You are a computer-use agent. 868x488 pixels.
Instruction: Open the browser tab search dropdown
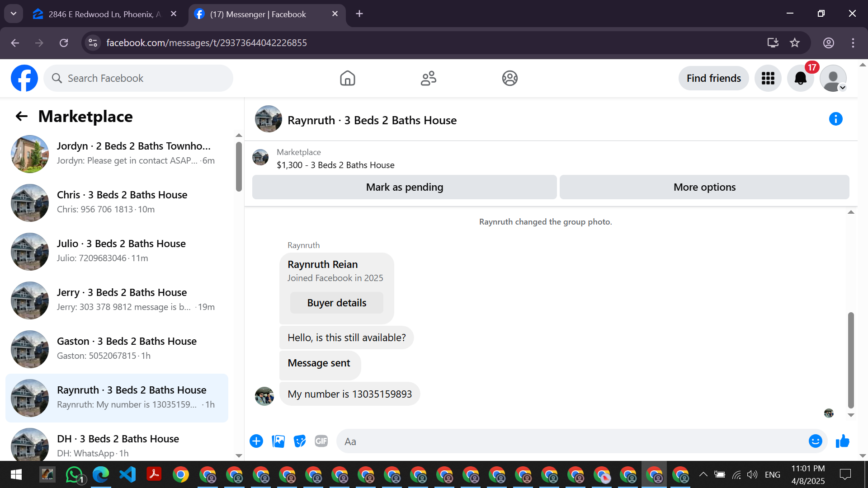click(14, 14)
